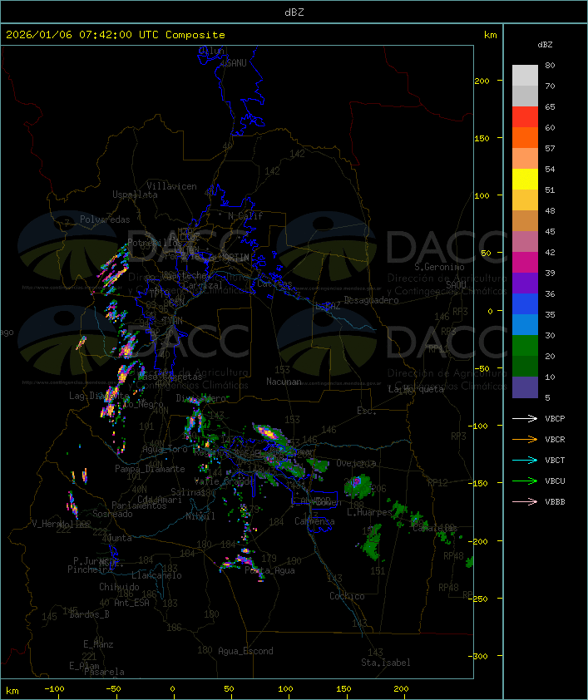The height and width of the screenshot is (700, 588).
Task: Select the yellow 51-54 dBZ swatch
Action: click(525, 180)
